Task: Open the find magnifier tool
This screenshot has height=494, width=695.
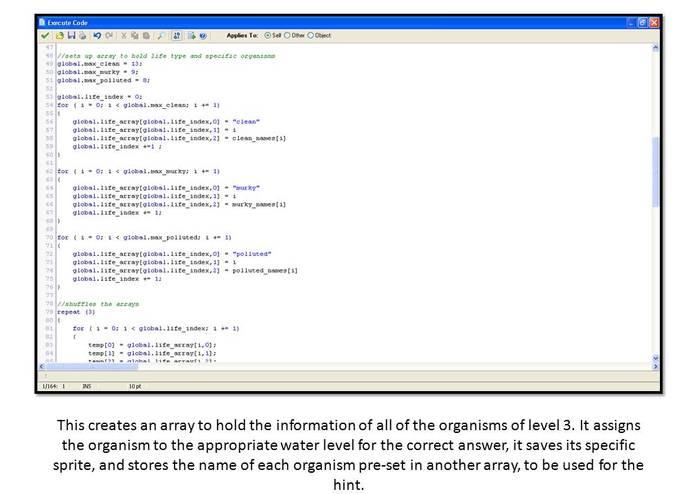Action: tap(161, 35)
